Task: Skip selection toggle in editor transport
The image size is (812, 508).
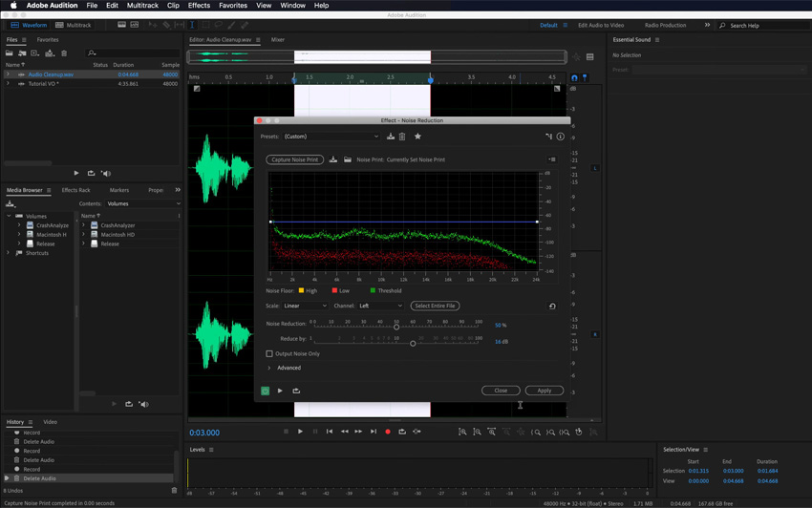Action: (x=417, y=432)
